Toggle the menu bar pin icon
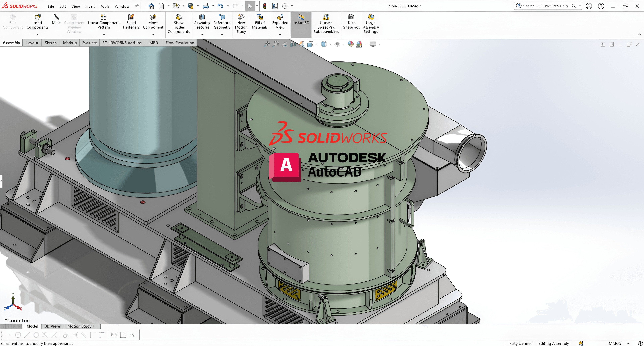Viewport: 644px width, 346px height. (136, 6)
